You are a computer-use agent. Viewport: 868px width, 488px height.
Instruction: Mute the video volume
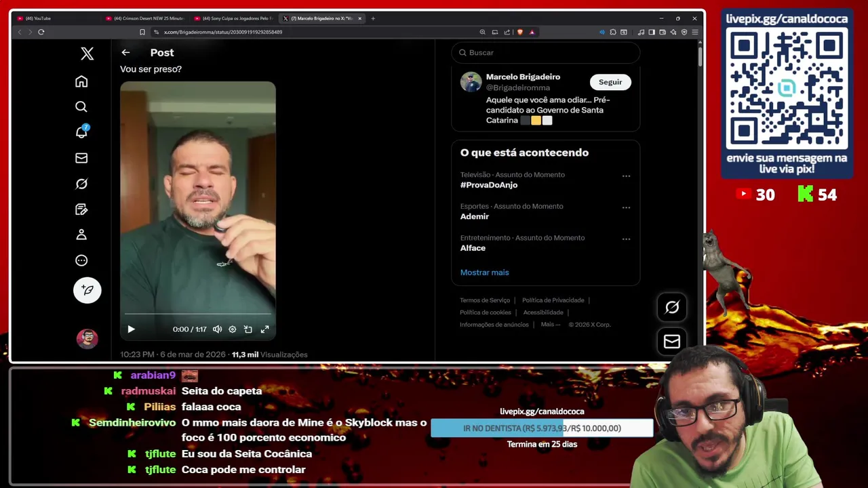[x=217, y=329]
